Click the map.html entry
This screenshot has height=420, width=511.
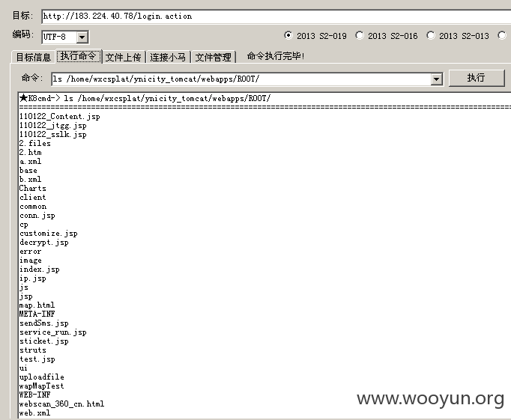coord(37,305)
